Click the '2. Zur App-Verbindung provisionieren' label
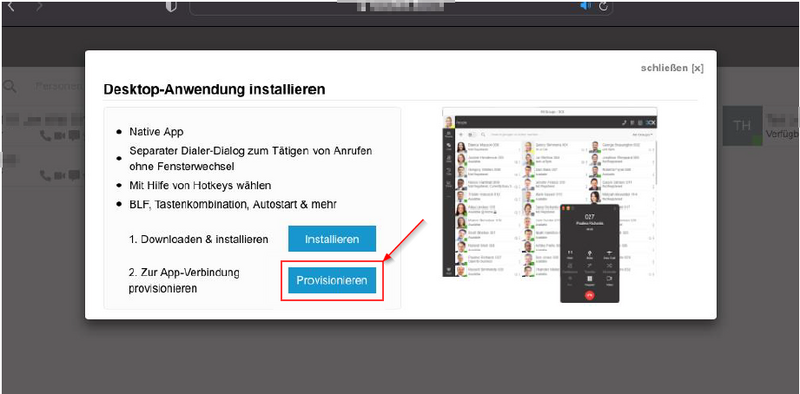This screenshot has width=800, height=394. (x=184, y=280)
